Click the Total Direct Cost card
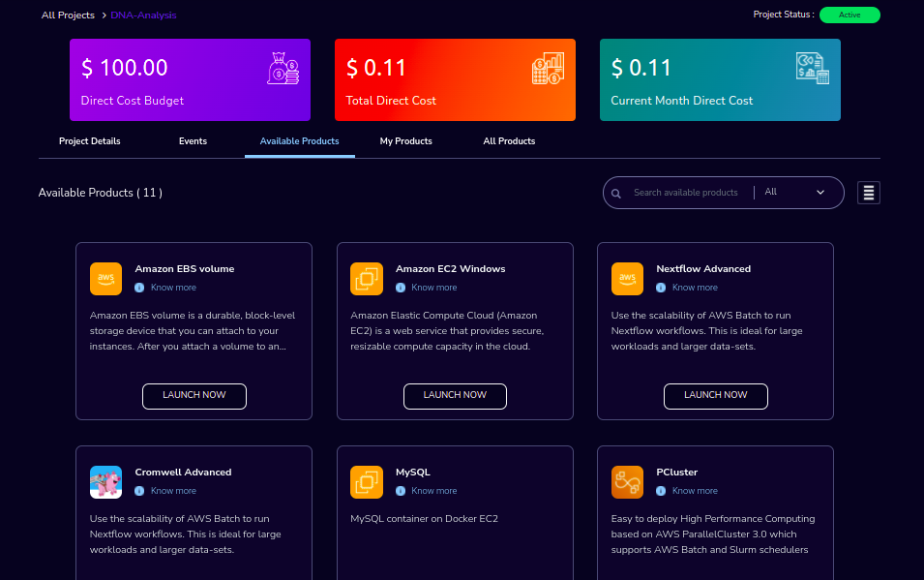 pyautogui.click(x=455, y=79)
